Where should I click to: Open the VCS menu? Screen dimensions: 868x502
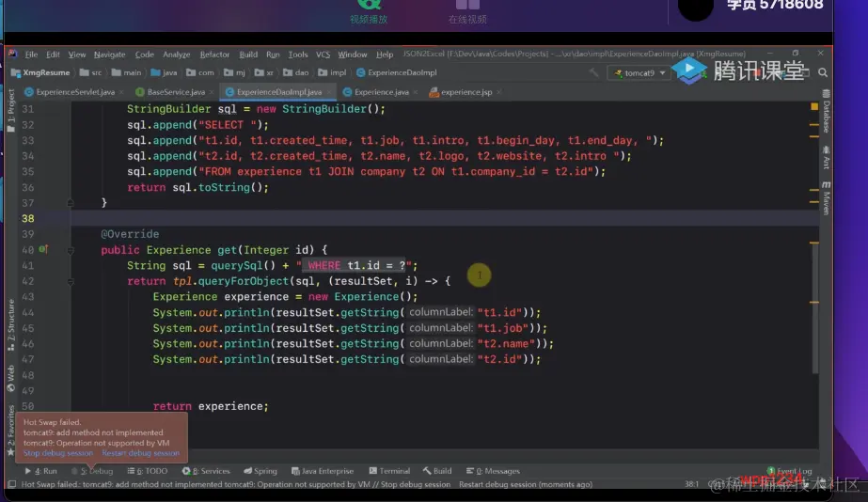pos(323,55)
